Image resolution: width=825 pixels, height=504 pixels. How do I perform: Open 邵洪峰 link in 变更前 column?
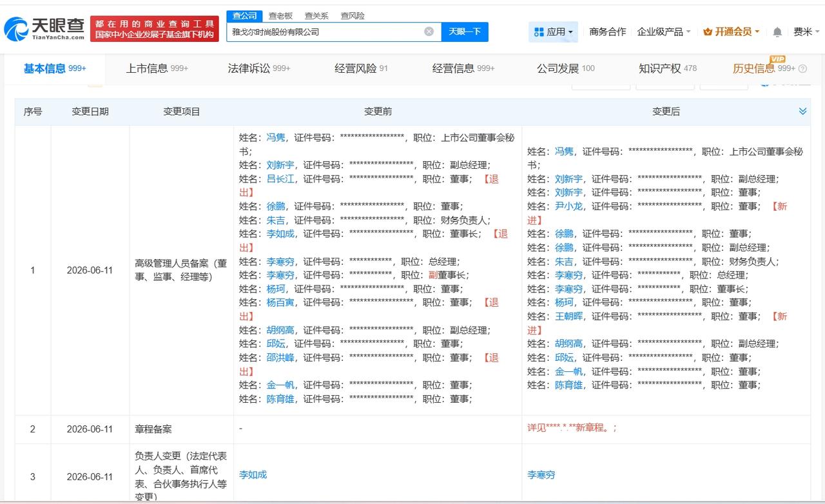pos(280,357)
